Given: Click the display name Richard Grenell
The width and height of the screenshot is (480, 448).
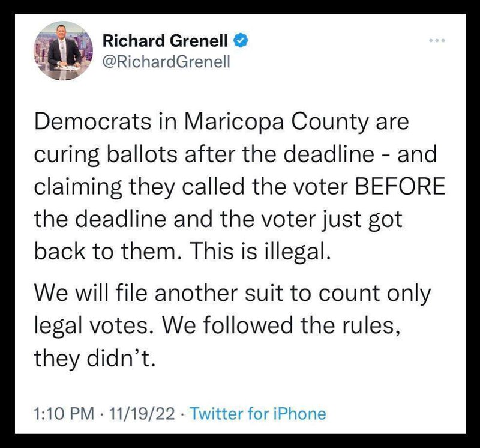Looking at the screenshot, I should pos(165,41).
